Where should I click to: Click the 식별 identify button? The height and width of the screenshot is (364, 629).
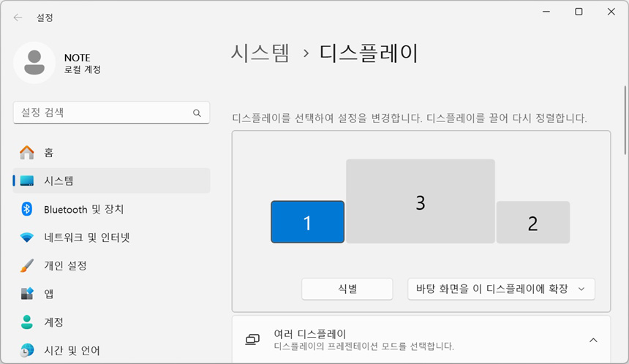347,289
